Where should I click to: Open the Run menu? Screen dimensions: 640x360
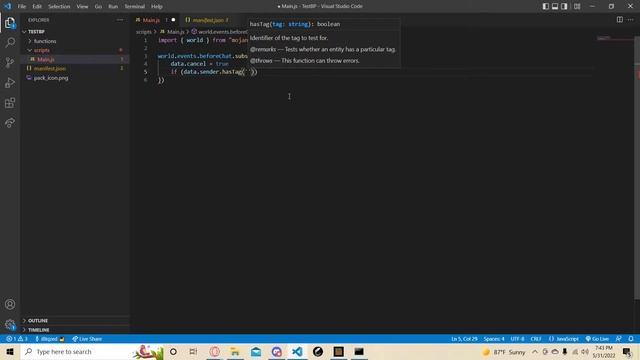click(113, 6)
